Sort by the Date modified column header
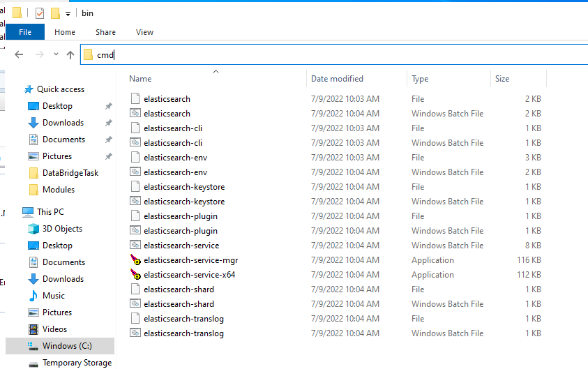 (x=337, y=79)
